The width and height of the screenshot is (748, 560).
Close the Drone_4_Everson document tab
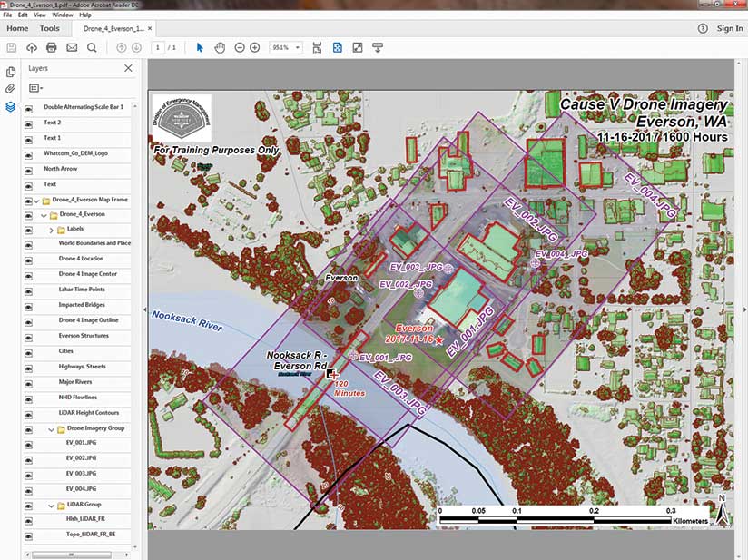(x=150, y=29)
